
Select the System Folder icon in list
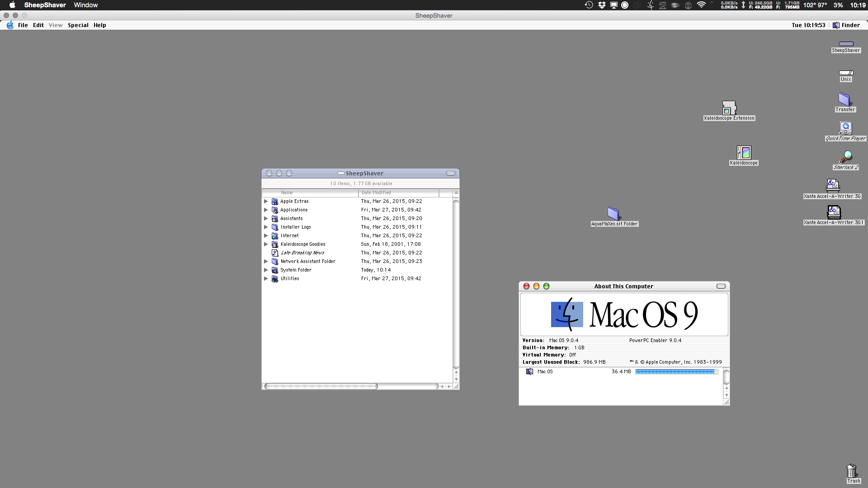coord(274,270)
